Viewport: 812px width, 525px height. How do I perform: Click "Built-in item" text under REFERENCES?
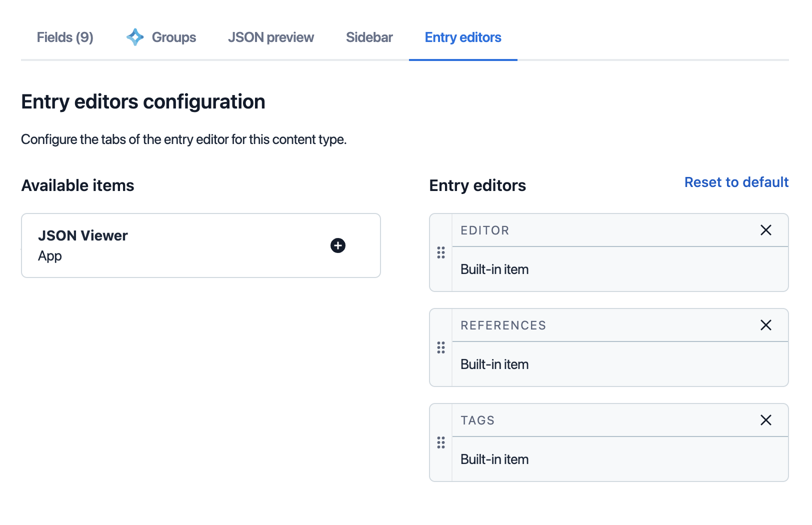click(x=494, y=364)
